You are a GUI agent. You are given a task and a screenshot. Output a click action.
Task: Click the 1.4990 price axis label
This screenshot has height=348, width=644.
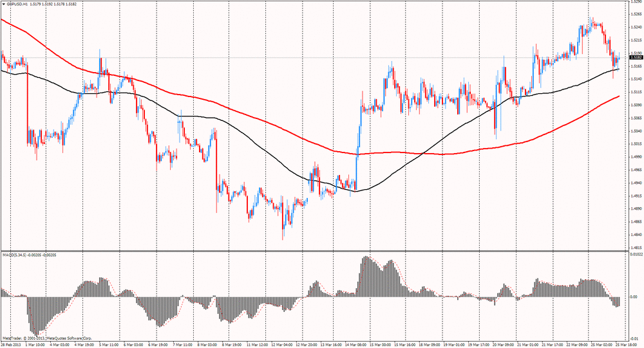(636, 157)
